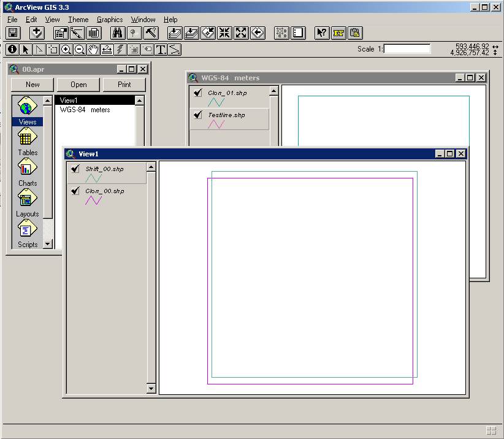Click down arrow of View1 legend scrollbar
The image size is (504, 439).
(x=151, y=388)
